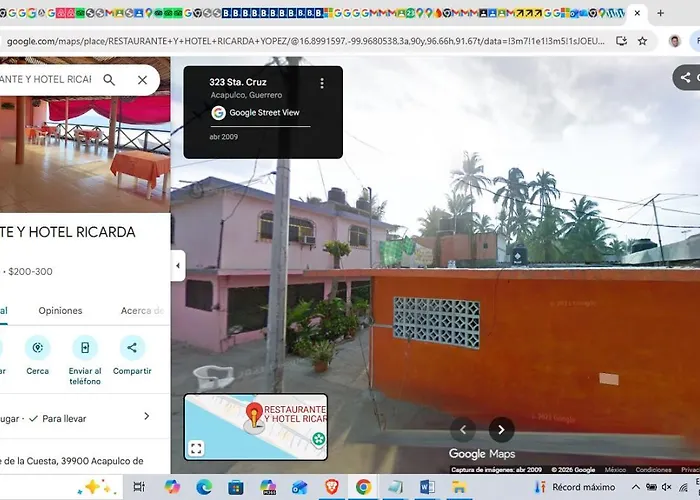Open Microsoft Word from taskbar
This screenshot has height=500, width=700.
click(427, 487)
